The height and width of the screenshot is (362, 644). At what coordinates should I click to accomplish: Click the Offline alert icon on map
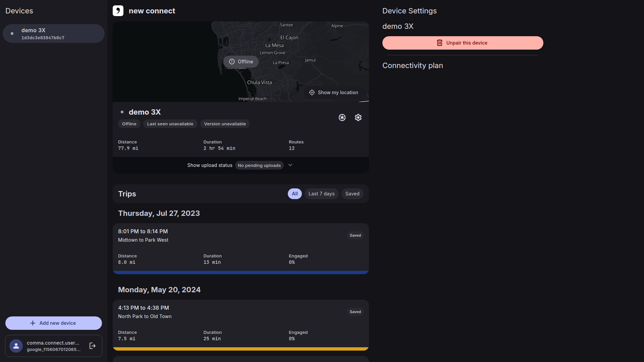(232, 62)
